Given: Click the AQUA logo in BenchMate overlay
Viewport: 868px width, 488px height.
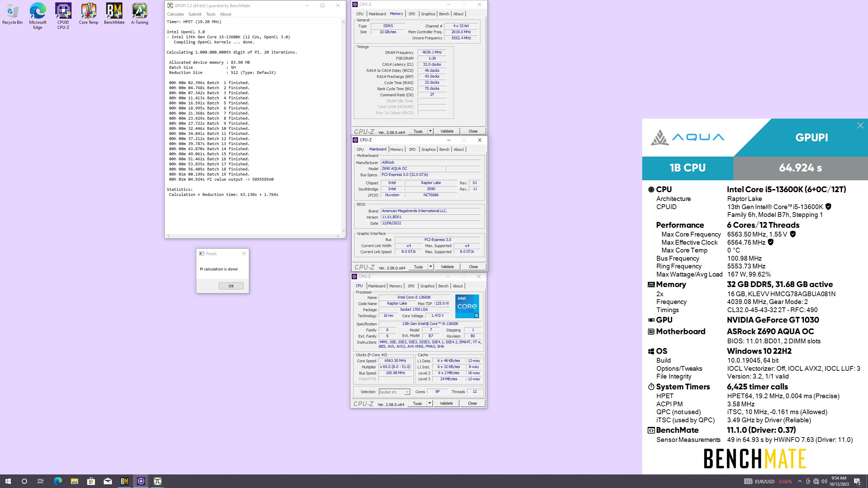Looking at the screenshot, I should click(687, 137).
